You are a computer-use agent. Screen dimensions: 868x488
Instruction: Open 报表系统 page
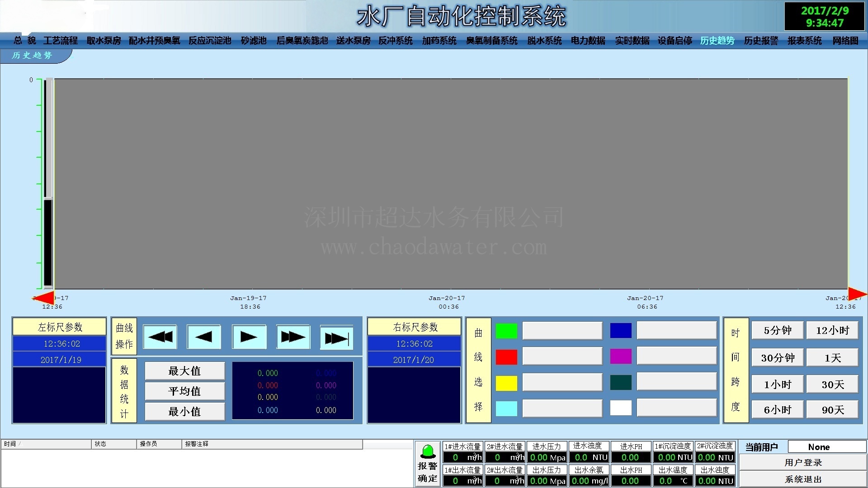(x=805, y=41)
